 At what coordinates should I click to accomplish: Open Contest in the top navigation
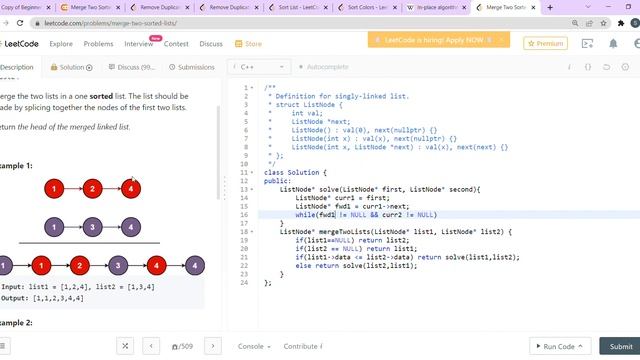(176, 44)
